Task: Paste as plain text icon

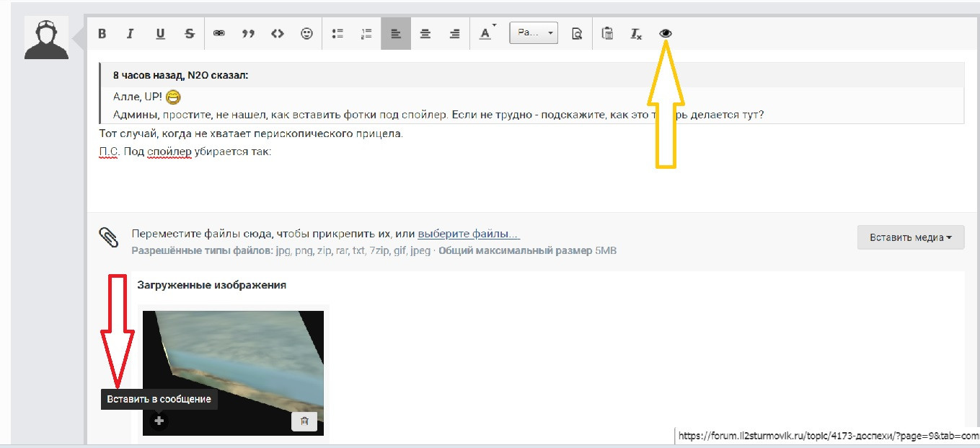Action: 608,33
